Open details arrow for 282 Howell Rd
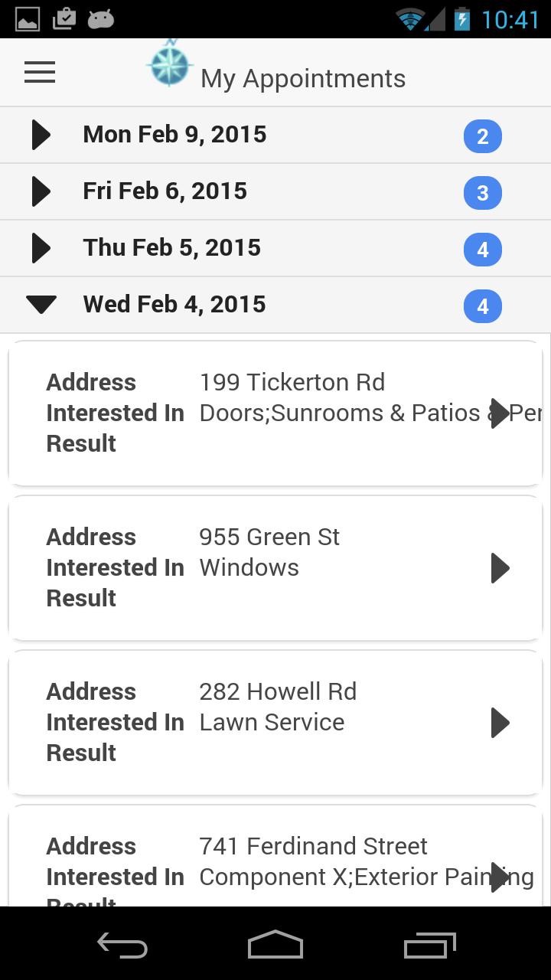 [x=500, y=723]
